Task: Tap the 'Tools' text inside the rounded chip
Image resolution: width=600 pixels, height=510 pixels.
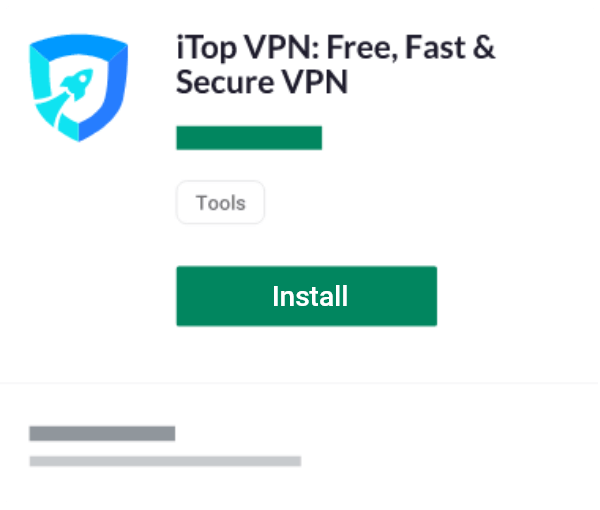Action: click(x=220, y=203)
